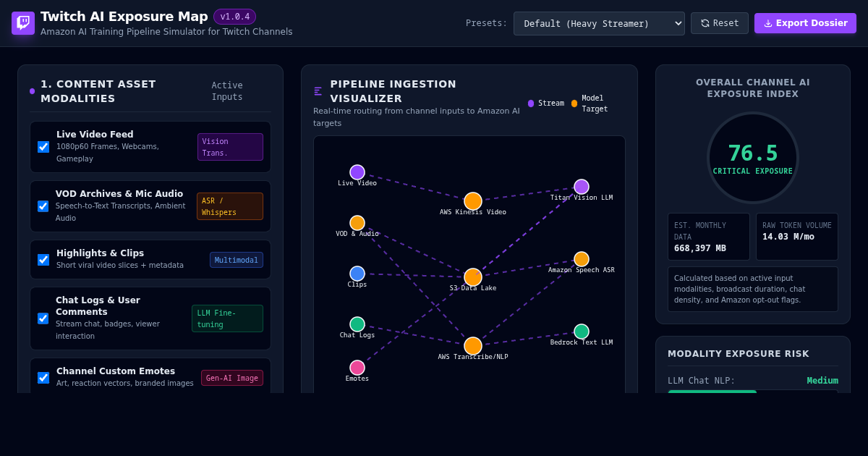The image size is (868, 456).
Task: Click the purple Stream legend dot
Action: point(531,104)
